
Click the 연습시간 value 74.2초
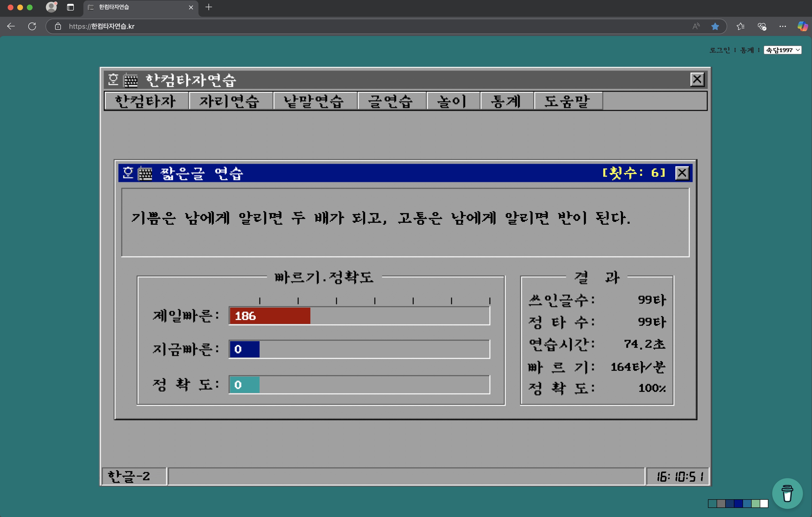tap(644, 344)
